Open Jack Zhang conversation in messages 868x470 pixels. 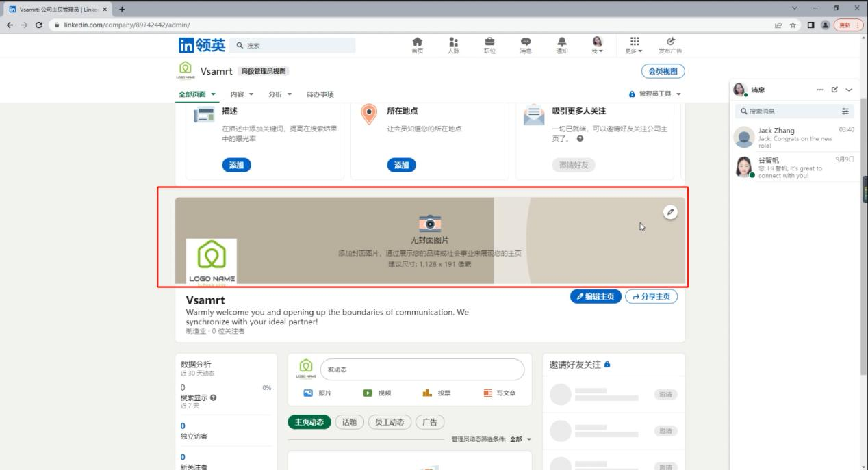[x=794, y=137]
